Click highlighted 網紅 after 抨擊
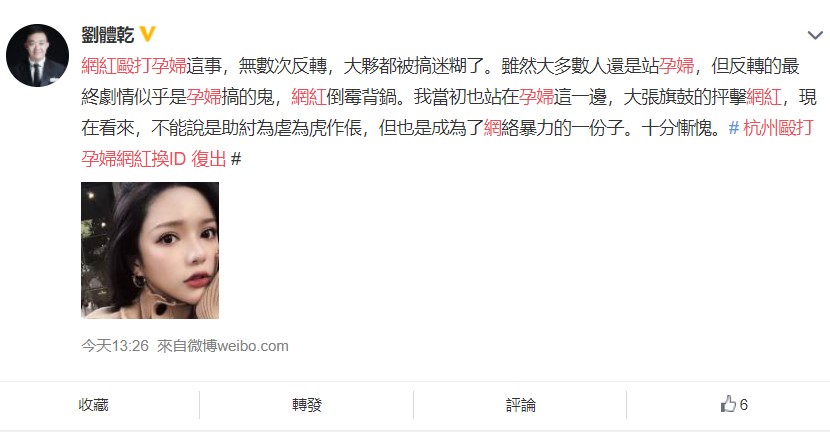 (764, 97)
